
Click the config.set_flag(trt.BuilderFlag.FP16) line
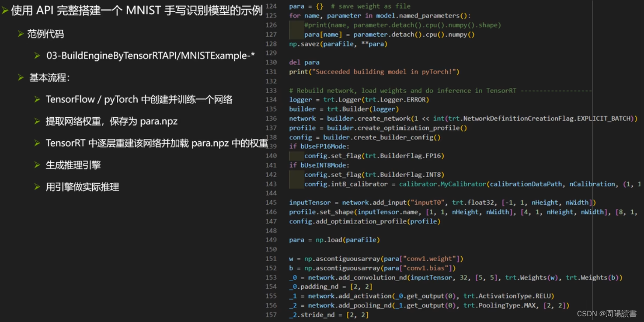[374, 155]
